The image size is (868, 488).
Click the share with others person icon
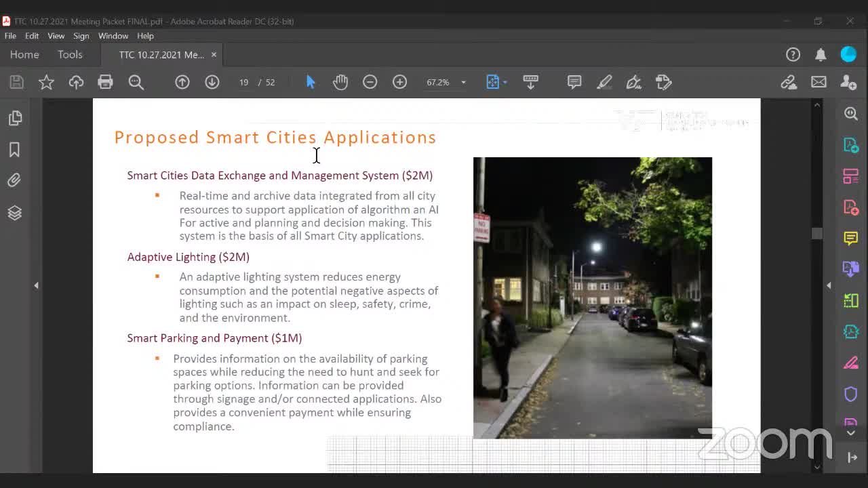(x=848, y=82)
